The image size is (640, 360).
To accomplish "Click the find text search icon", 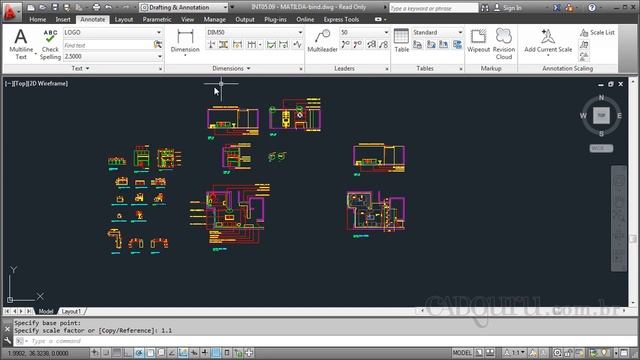I will point(158,44).
